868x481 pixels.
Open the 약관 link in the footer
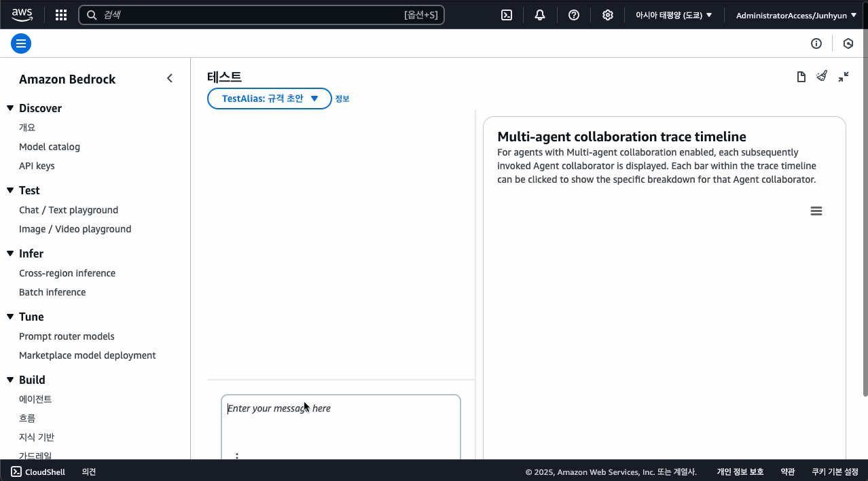(788, 471)
